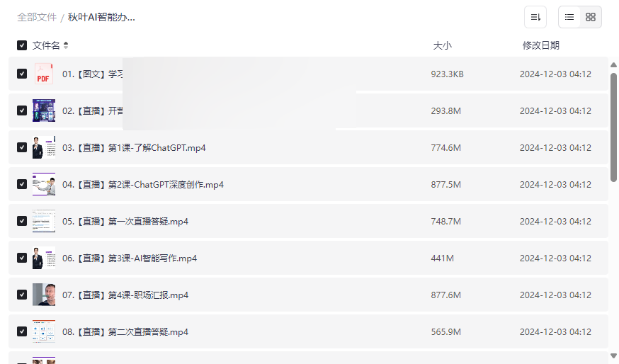Screen dimensions: 619x364
Task: Open thumbnail of 08 第二次直播答疑 video
Action: [44, 331]
